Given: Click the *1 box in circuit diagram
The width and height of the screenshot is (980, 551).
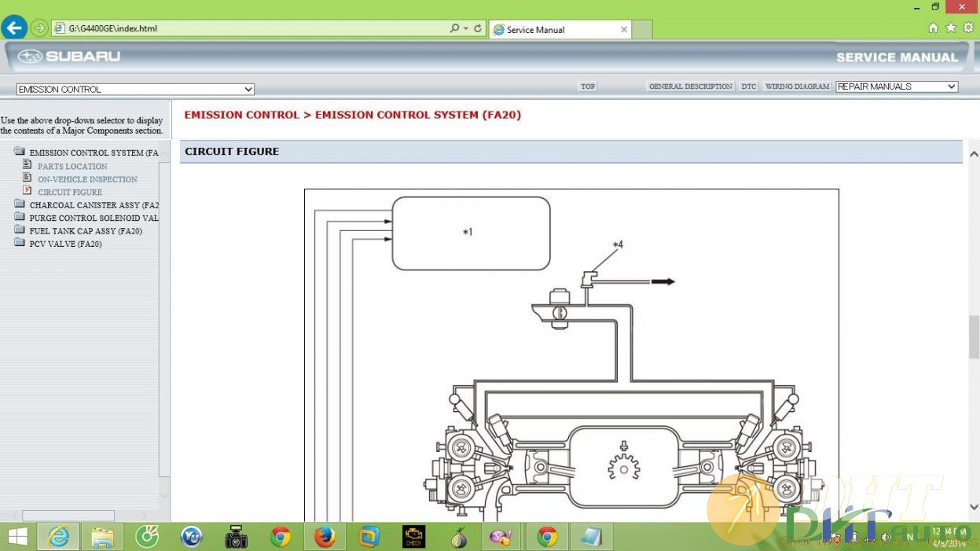Looking at the screenshot, I should point(471,233).
